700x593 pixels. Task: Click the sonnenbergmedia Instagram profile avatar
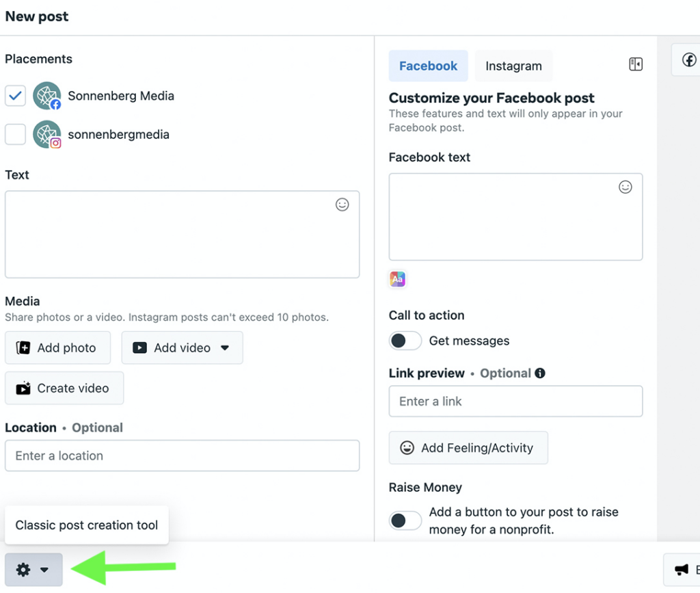[46, 134]
